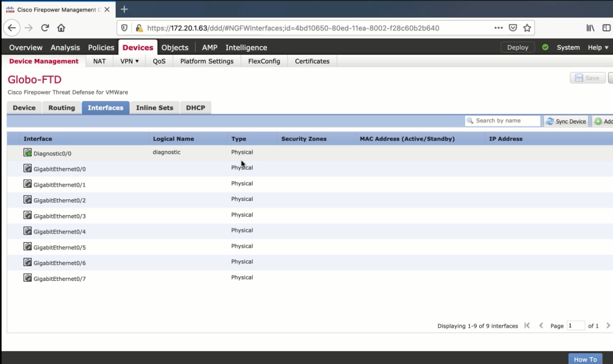613x364 pixels.
Task: Switch to the DHCP tab
Action: click(x=196, y=108)
